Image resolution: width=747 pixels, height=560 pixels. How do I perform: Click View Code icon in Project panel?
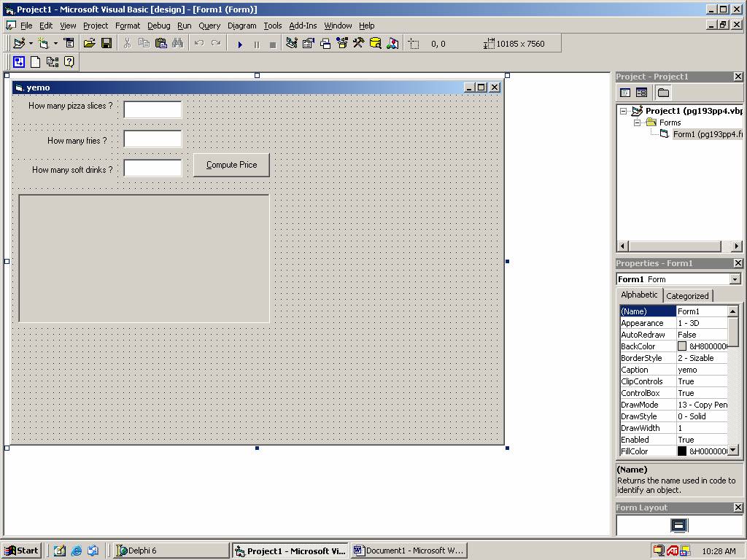pos(625,93)
